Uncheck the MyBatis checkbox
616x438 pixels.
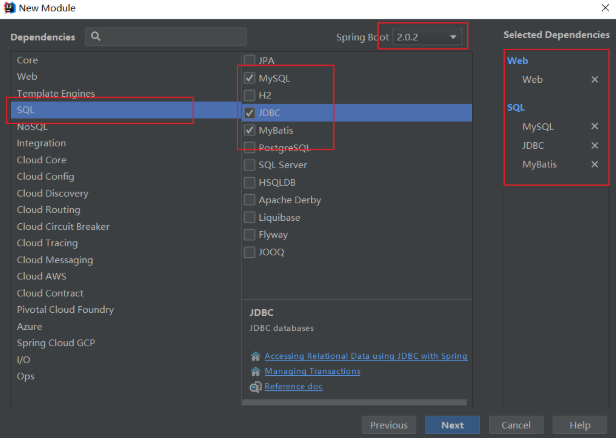click(249, 130)
